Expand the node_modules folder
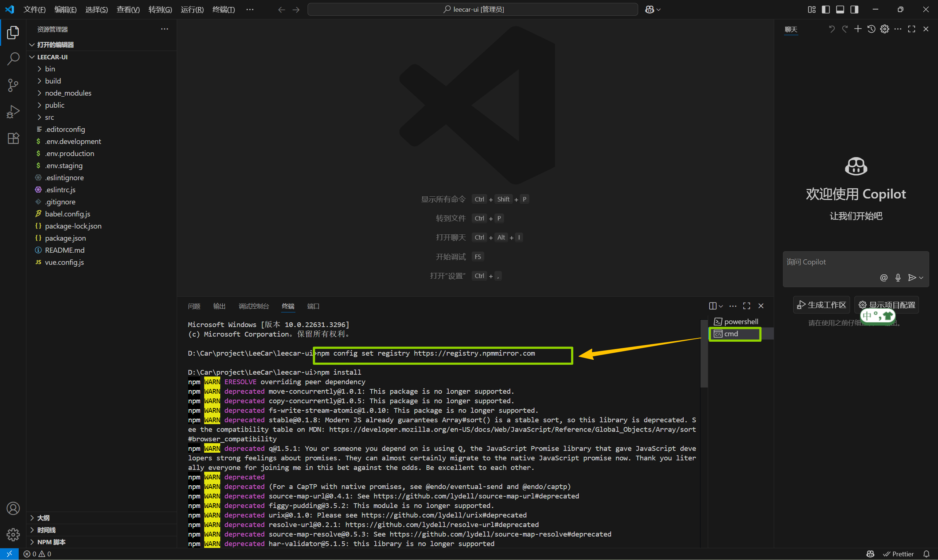This screenshot has width=938, height=560. 68,93
